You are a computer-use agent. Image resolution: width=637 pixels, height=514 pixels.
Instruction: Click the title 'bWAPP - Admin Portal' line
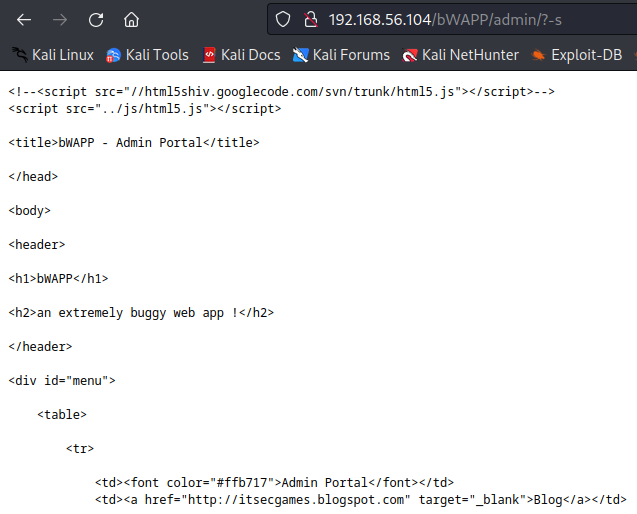tap(134, 143)
